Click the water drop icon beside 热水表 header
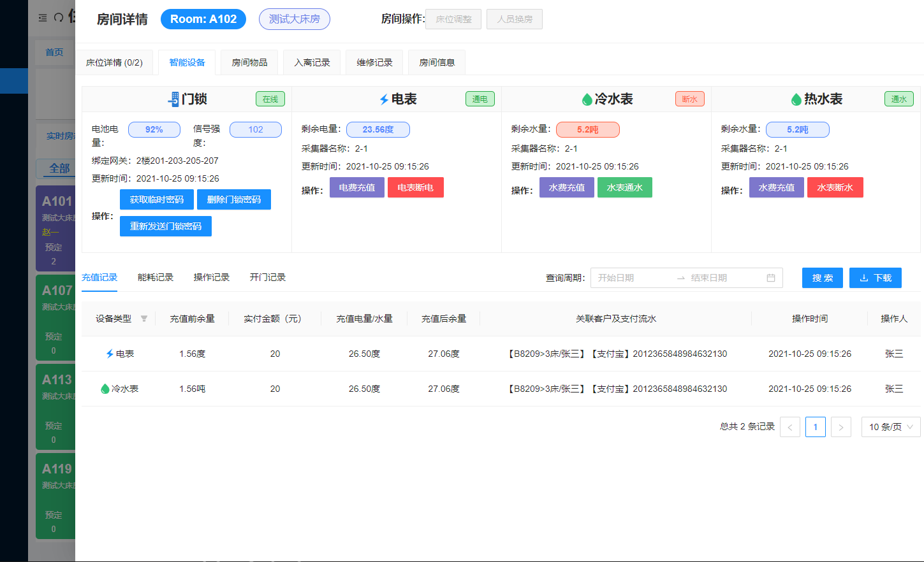This screenshot has width=924, height=562. tap(796, 99)
